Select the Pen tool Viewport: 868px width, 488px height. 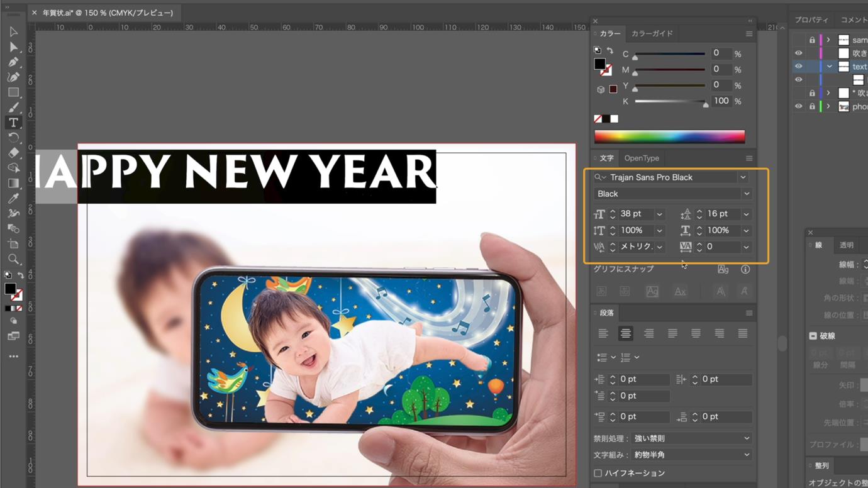click(x=13, y=62)
